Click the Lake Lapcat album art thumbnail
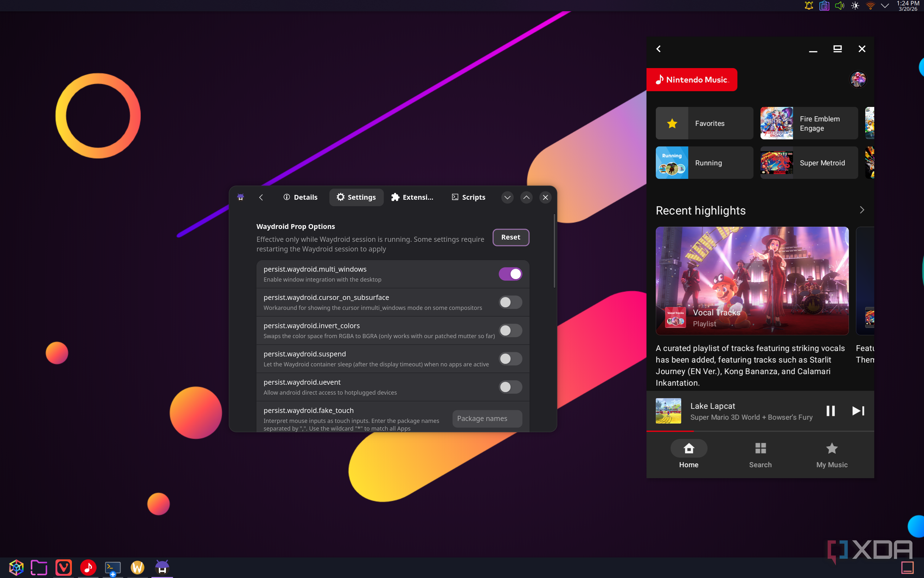 (668, 411)
